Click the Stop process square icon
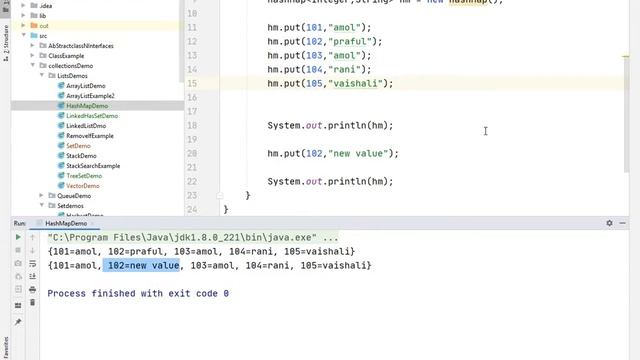The image size is (640, 360). click(18, 250)
